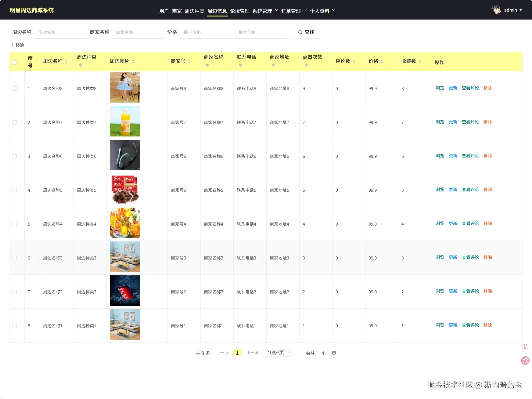Expand the 系统管理 dropdown menu
Screen dimensions: 532x399
(265, 11)
